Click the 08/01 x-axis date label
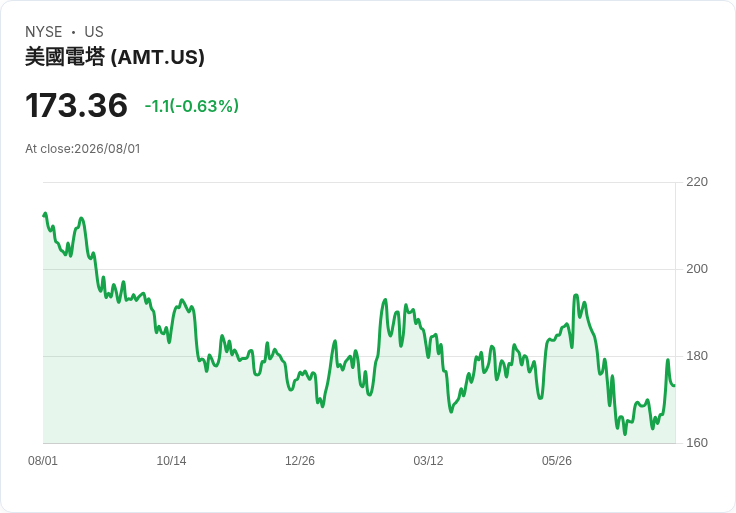Screen dimensions: 736x513 [43, 461]
